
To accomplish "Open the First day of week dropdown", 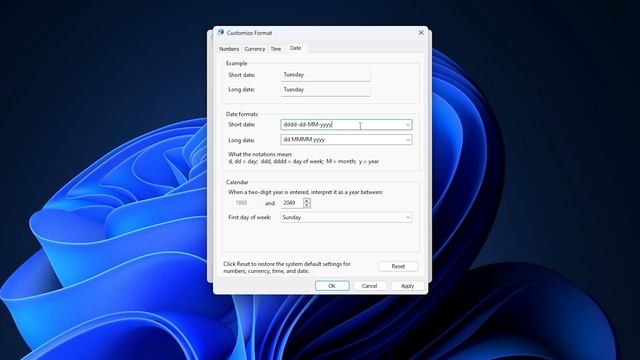I will tap(346, 218).
